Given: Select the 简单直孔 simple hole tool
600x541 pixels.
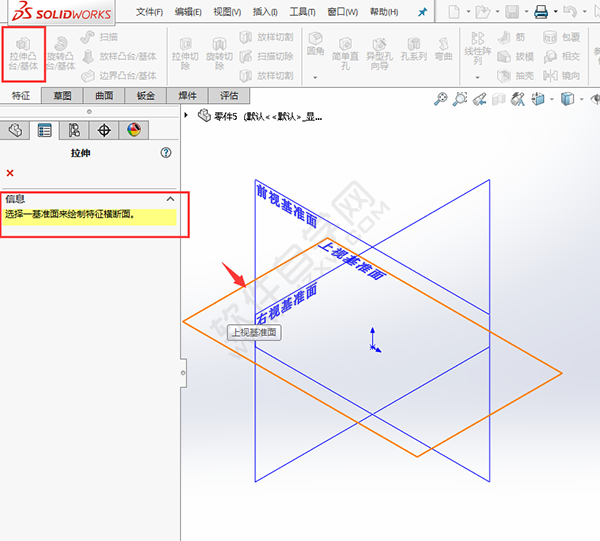Looking at the screenshot, I should pos(345,54).
